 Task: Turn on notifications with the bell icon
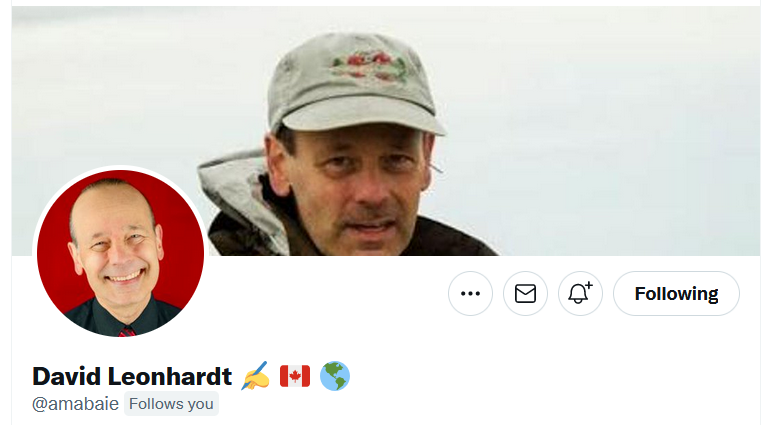click(x=580, y=293)
